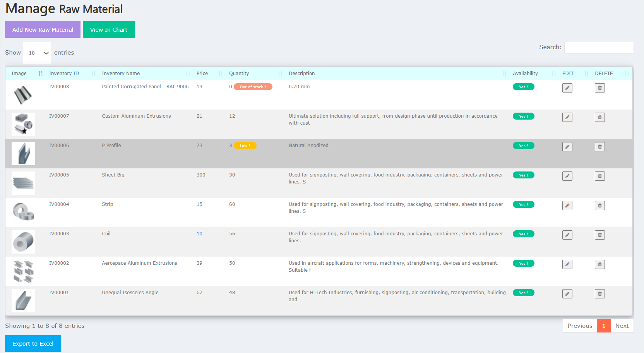Click the trash icon for Aerospace Aluminum Extrusions
This screenshot has width=644, height=353.
click(x=599, y=264)
